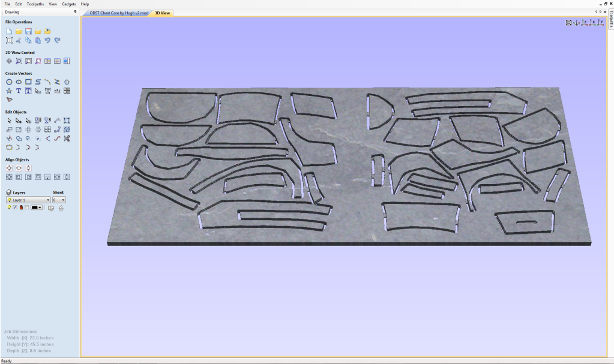
Task: Open the File menu
Action: (7, 4)
